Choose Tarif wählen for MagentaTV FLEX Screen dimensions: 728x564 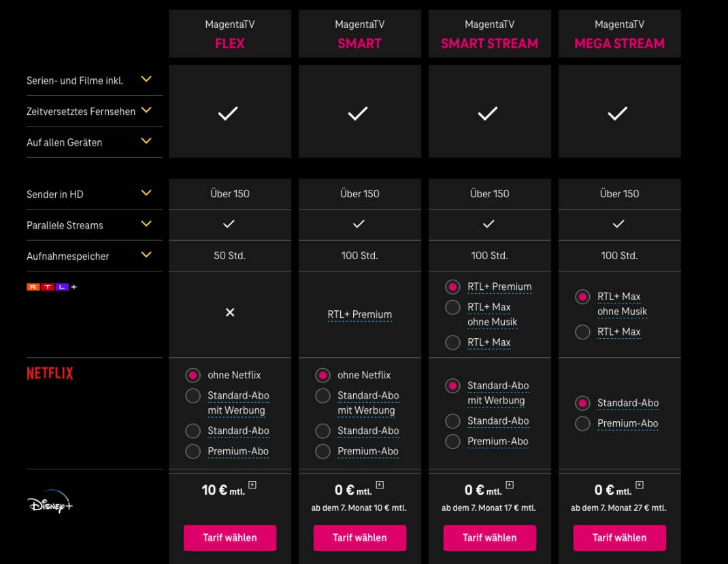230,538
